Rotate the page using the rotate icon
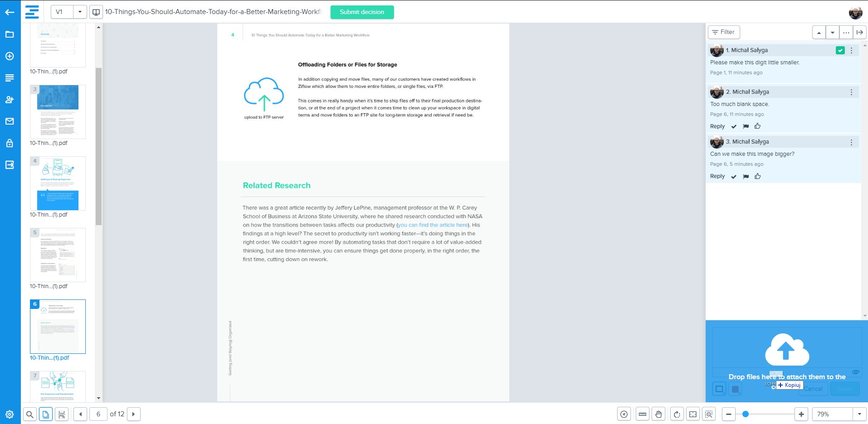868x424 pixels. point(677,414)
